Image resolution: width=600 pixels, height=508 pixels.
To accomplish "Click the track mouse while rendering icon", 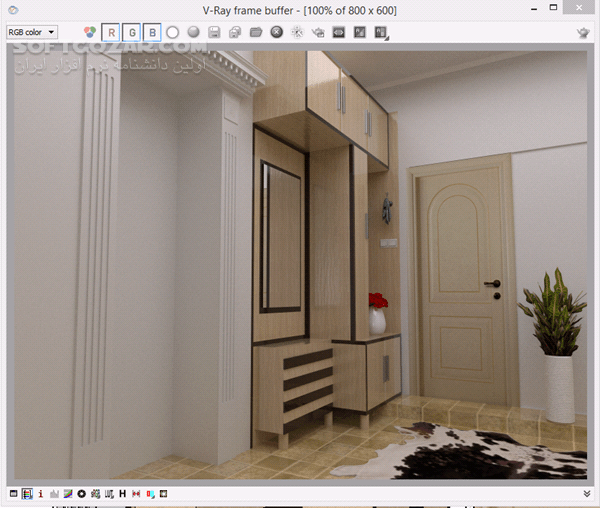I will point(297,32).
